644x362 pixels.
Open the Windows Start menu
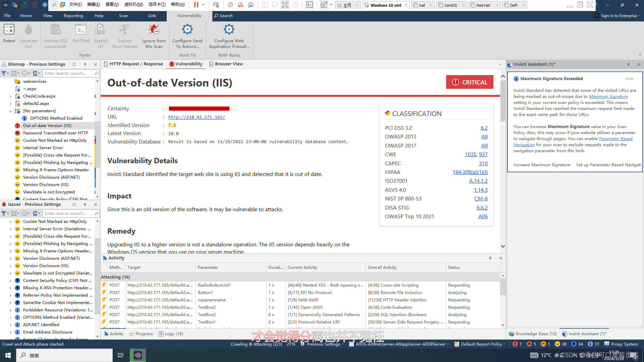[x=8, y=355]
